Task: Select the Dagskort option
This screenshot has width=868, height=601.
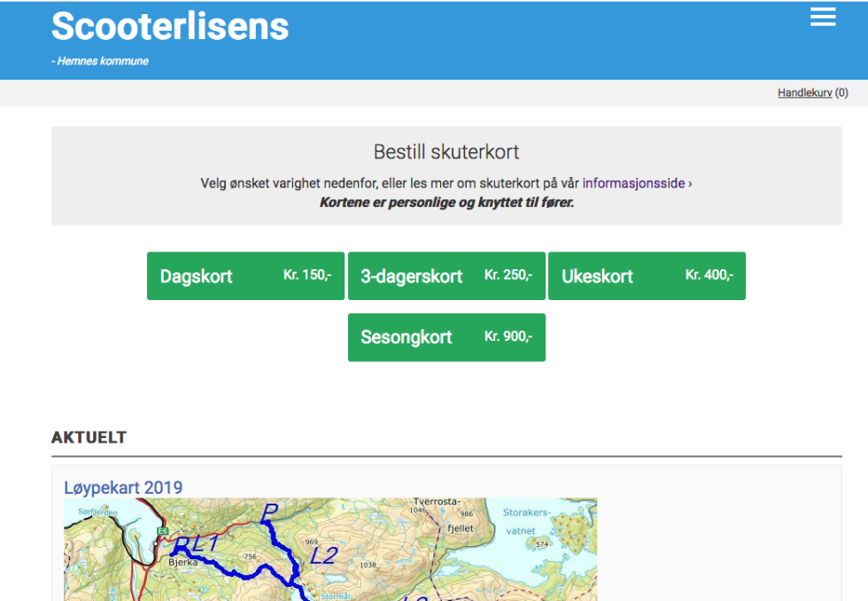Action: click(x=245, y=276)
